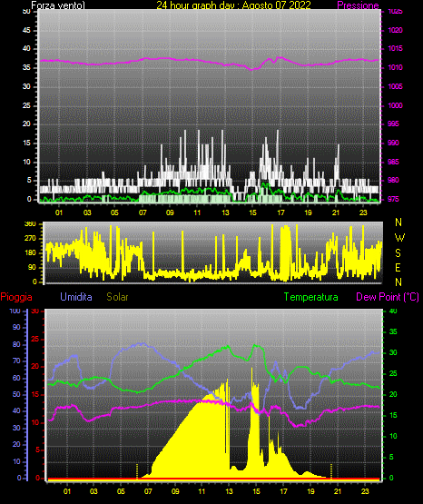Click hour 13 on wind chart axis
Viewport: 423px width, 504px height.
point(225,212)
